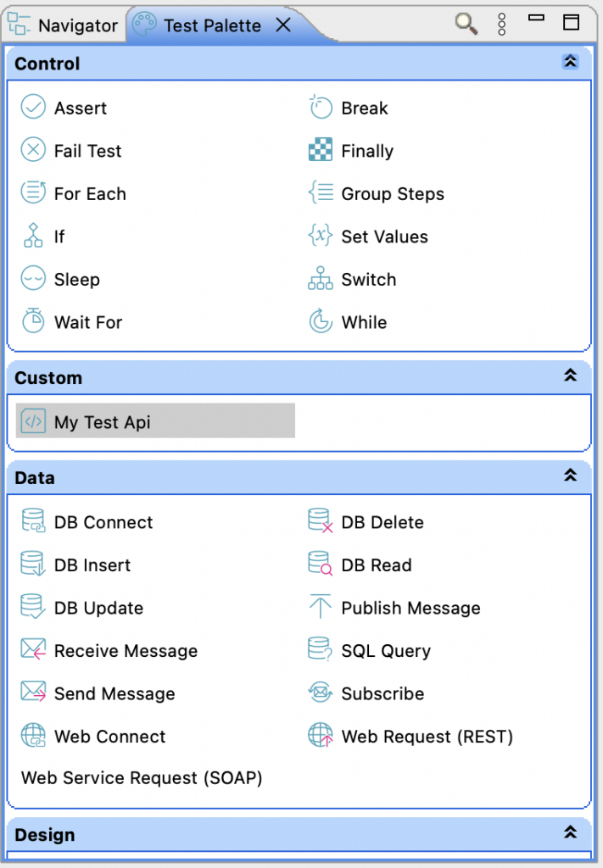
Task: Click the Design section header label
Action: pos(44,835)
